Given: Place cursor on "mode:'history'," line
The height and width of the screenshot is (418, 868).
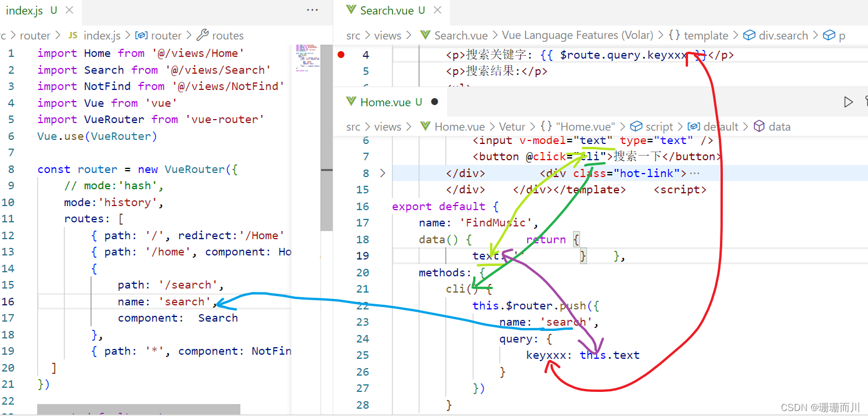Looking at the screenshot, I should click(114, 202).
